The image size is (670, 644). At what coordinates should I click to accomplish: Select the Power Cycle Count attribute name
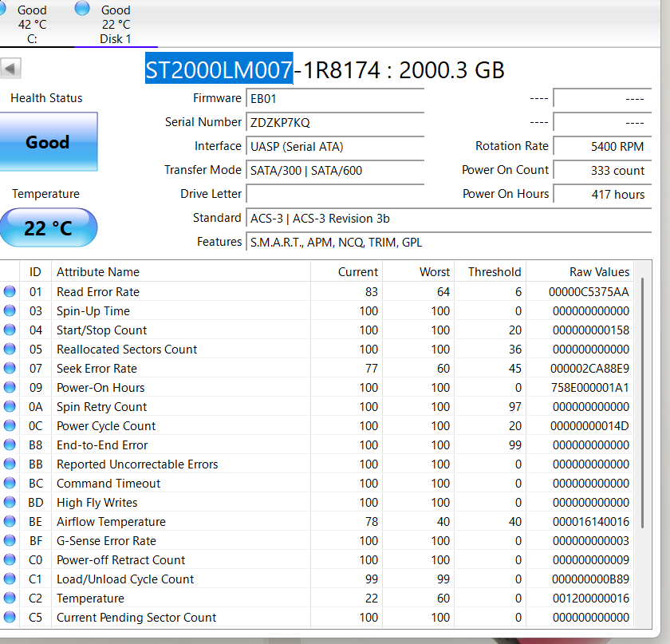(106, 426)
